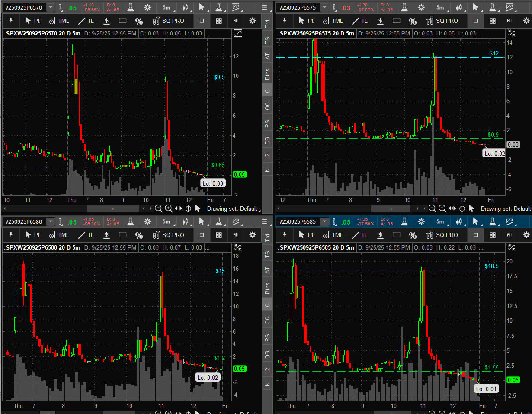Click the horizontal scrollbar thumb under the P6570 chart
Image resolution: width=532 pixels, height=414 pixels.
[112, 209]
